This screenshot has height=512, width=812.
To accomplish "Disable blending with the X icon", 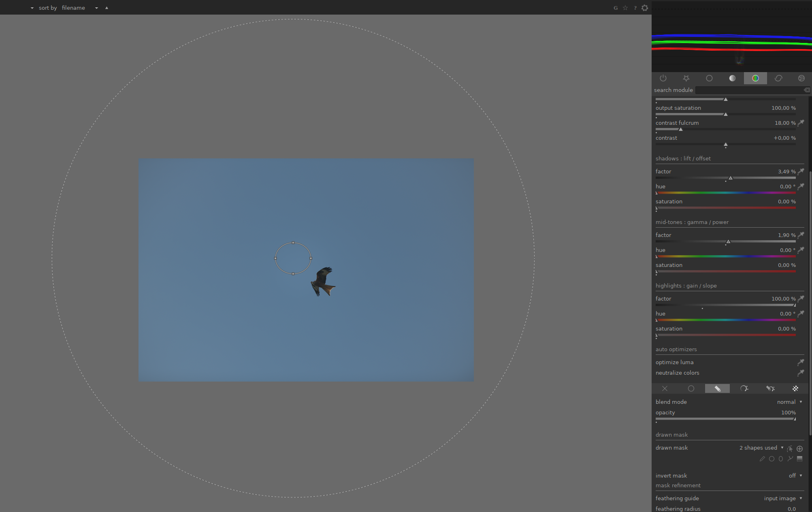I will (665, 388).
